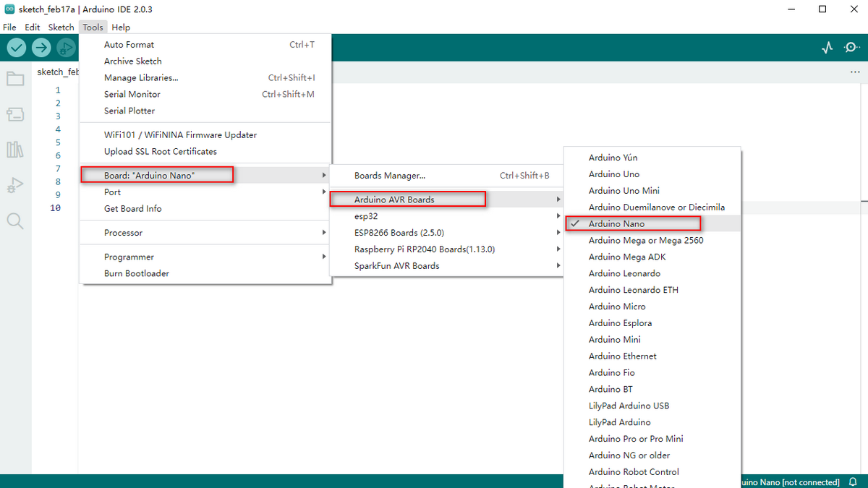Image resolution: width=868 pixels, height=488 pixels.
Task: Select Arduino Uno Mini board
Action: point(652,191)
